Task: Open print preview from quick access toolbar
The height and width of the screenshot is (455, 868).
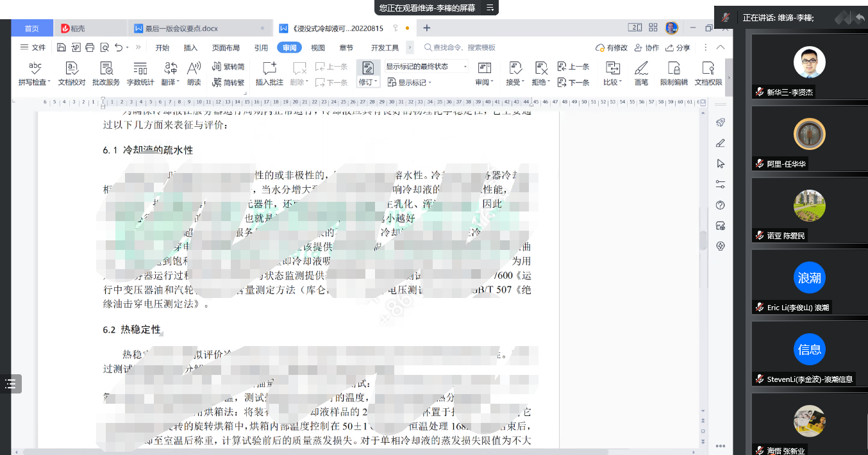Action: click(104, 47)
